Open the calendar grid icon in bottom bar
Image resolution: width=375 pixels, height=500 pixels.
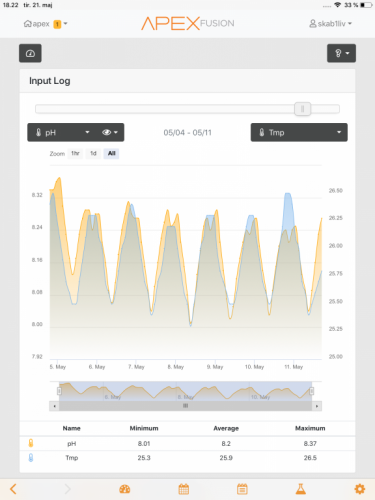point(184,489)
